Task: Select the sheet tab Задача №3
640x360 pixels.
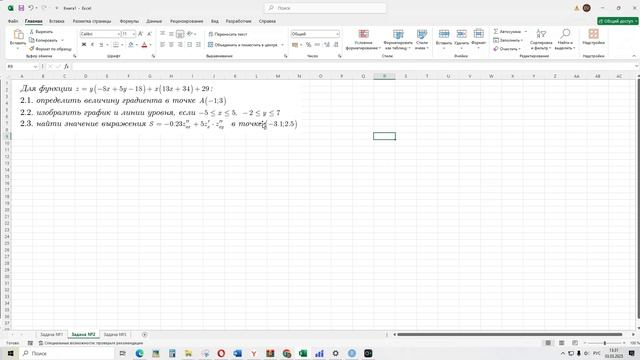Action: (115, 334)
